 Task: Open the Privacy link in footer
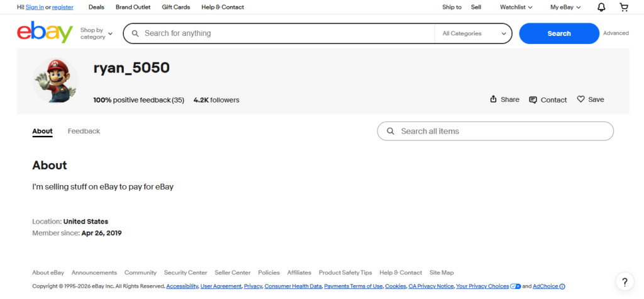pyautogui.click(x=253, y=286)
